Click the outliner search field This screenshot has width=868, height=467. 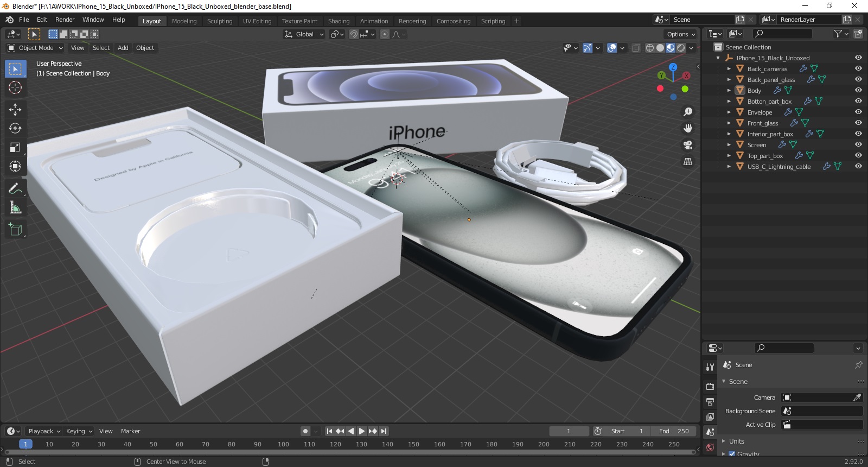[x=782, y=34]
